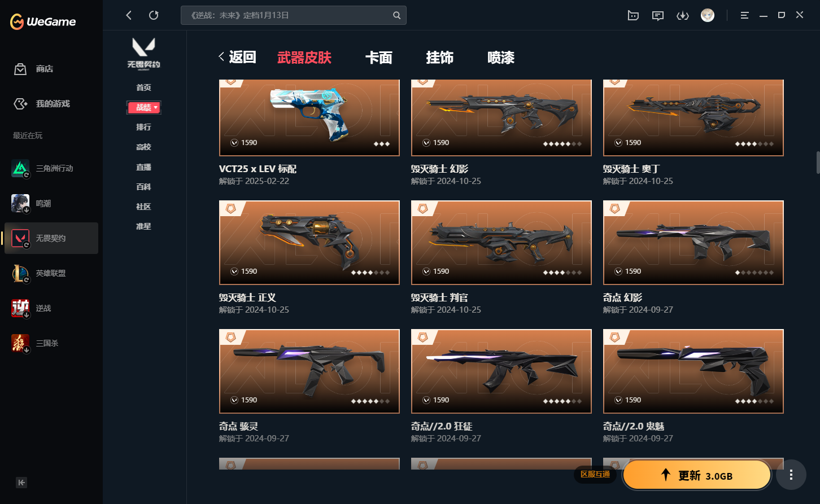Open the 英雄联盟 game icon in sidebar

[x=20, y=273]
